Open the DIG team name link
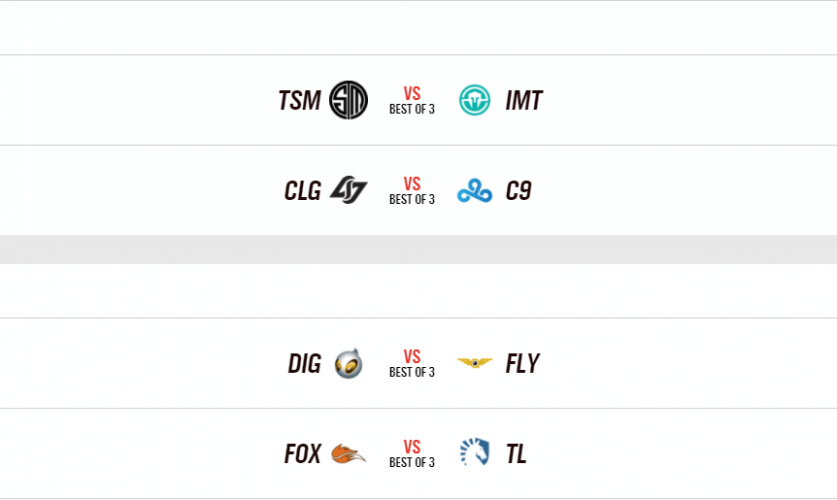The height and width of the screenshot is (500, 837). point(304,364)
